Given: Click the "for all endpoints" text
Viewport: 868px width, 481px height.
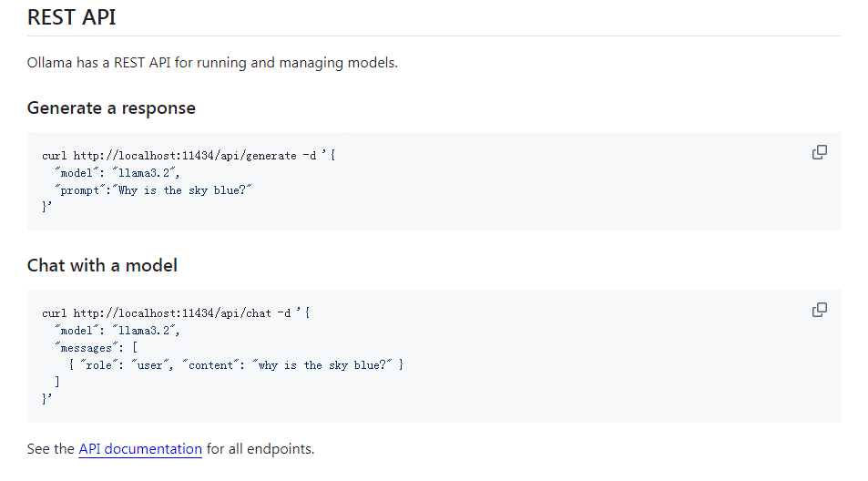Looking at the screenshot, I should (x=260, y=448).
